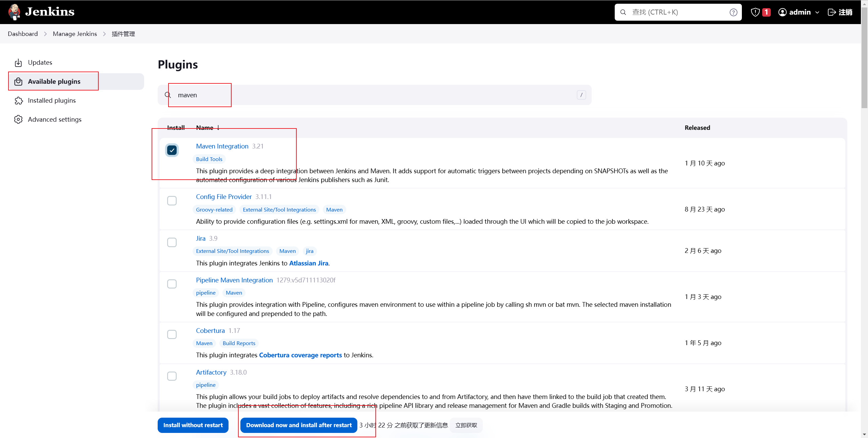The image size is (868, 438).
Task: Click the 立即获取 check now button
Action: point(466,425)
